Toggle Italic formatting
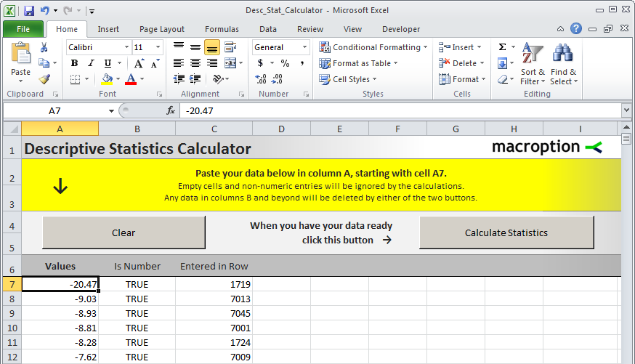Screen dimensions: 635x364 click(x=91, y=63)
